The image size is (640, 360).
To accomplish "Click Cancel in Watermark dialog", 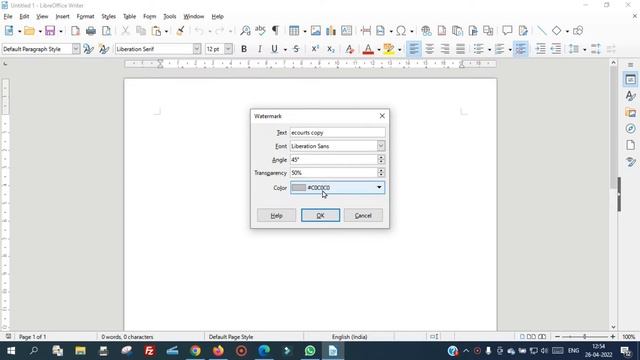I will point(363,215).
